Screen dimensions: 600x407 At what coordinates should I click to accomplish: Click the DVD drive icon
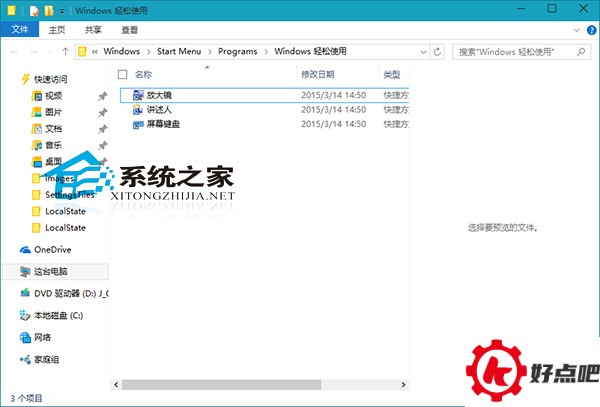[25, 293]
